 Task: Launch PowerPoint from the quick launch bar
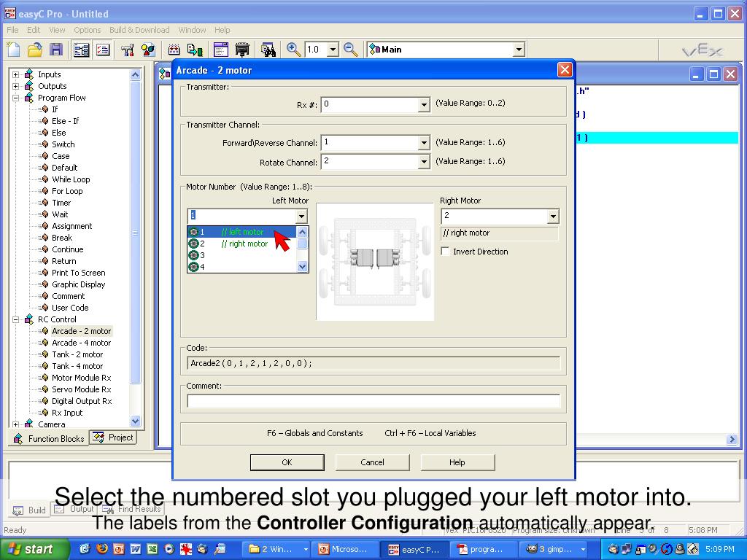point(119,549)
